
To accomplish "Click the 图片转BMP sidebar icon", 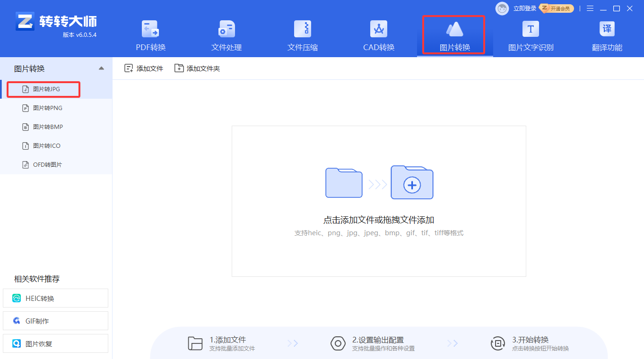I will tap(26, 127).
